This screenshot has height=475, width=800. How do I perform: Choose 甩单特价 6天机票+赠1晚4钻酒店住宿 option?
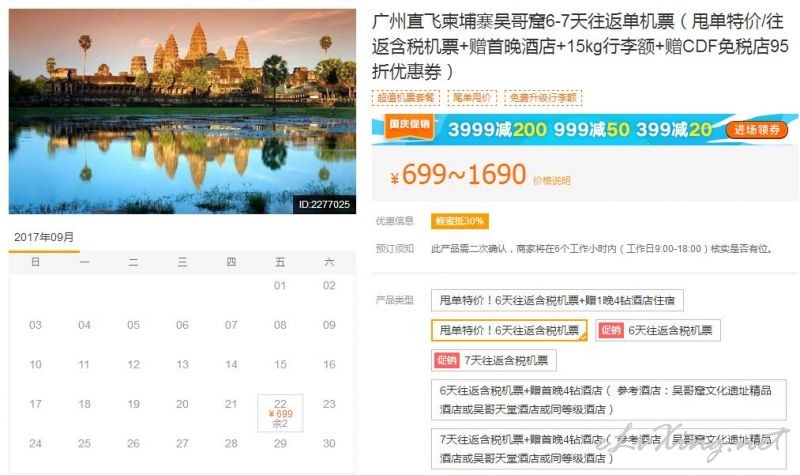tap(557, 301)
